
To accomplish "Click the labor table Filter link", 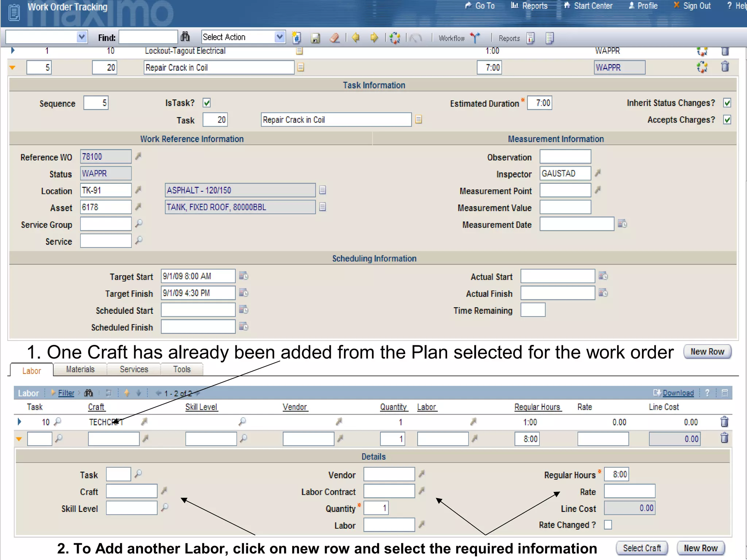I will [66, 393].
